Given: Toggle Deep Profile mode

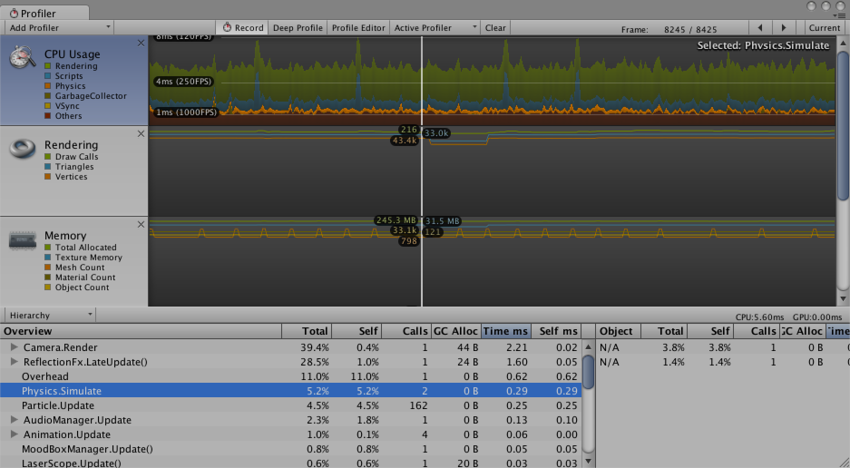Looking at the screenshot, I should tap(298, 28).
